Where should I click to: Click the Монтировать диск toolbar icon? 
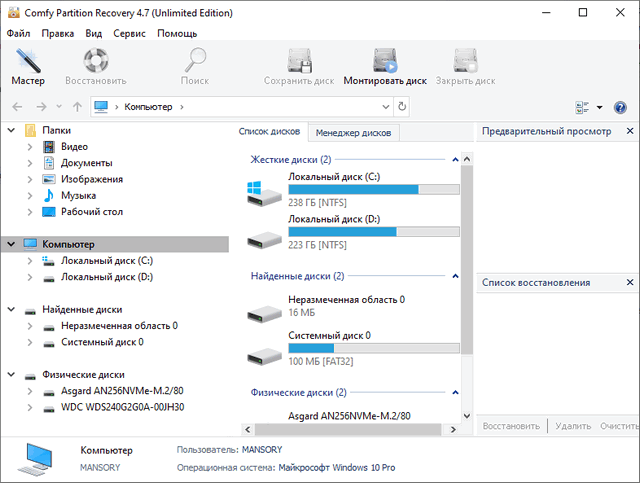pyautogui.click(x=385, y=66)
